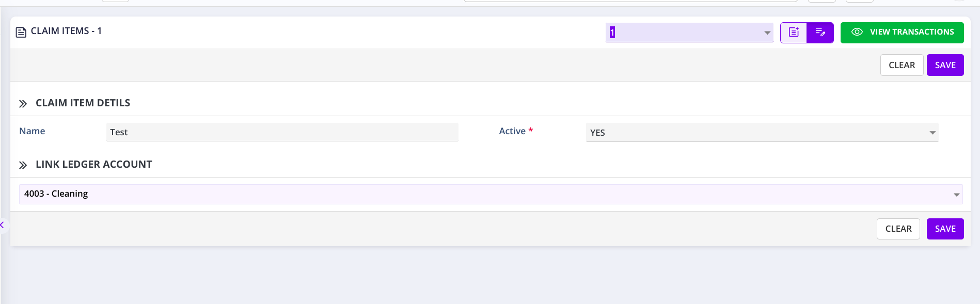Click into the Name field containing Test
980x304 pixels.
tap(282, 132)
